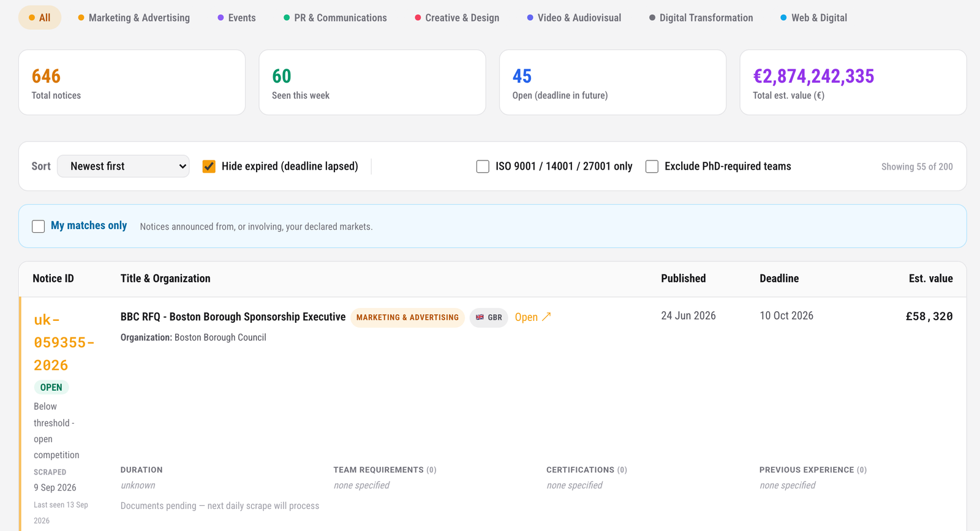The width and height of the screenshot is (980, 531).
Task: Open the BBC RFQ notice link
Action: tap(533, 317)
